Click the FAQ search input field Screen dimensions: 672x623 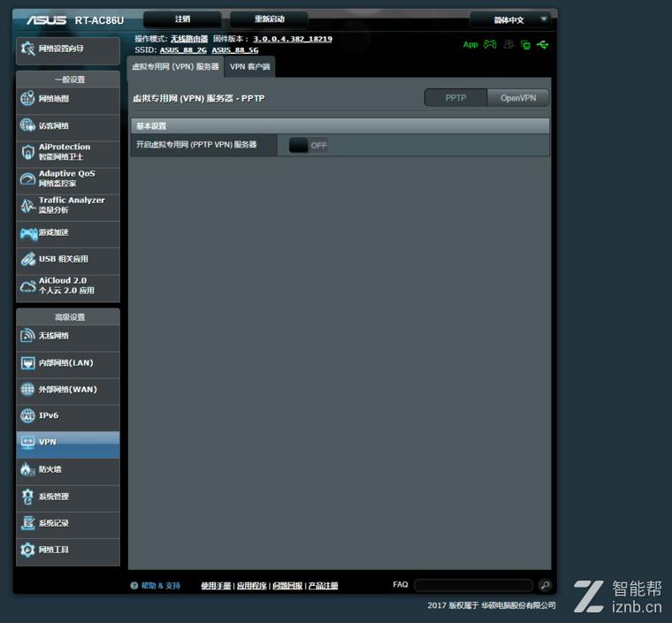(474, 585)
